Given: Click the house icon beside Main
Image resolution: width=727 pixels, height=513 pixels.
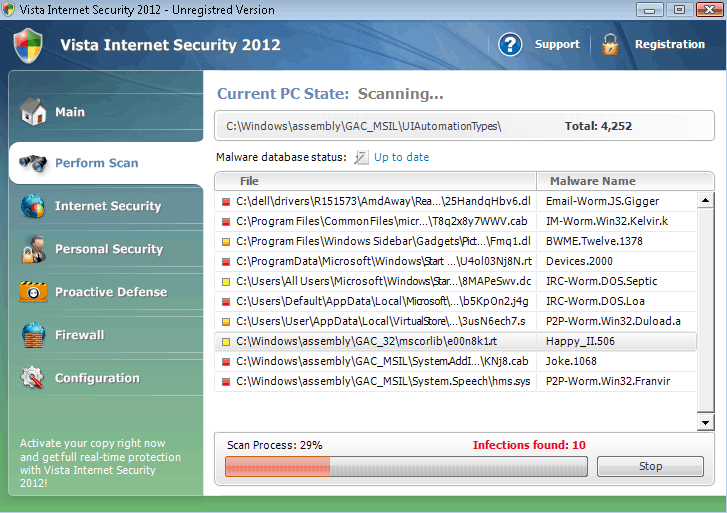Looking at the screenshot, I should (33, 111).
